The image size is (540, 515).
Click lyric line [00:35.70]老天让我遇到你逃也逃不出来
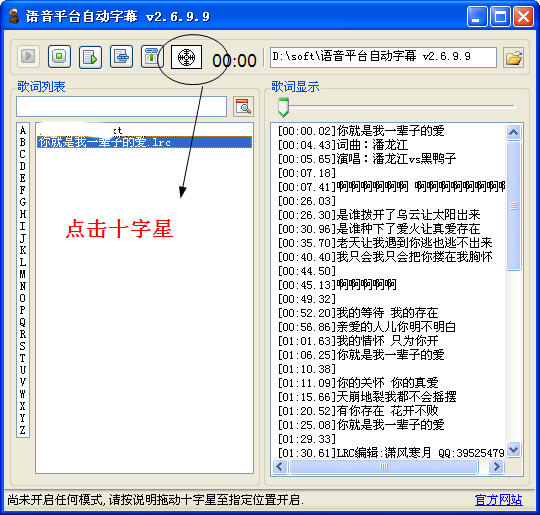click(385, 243)
